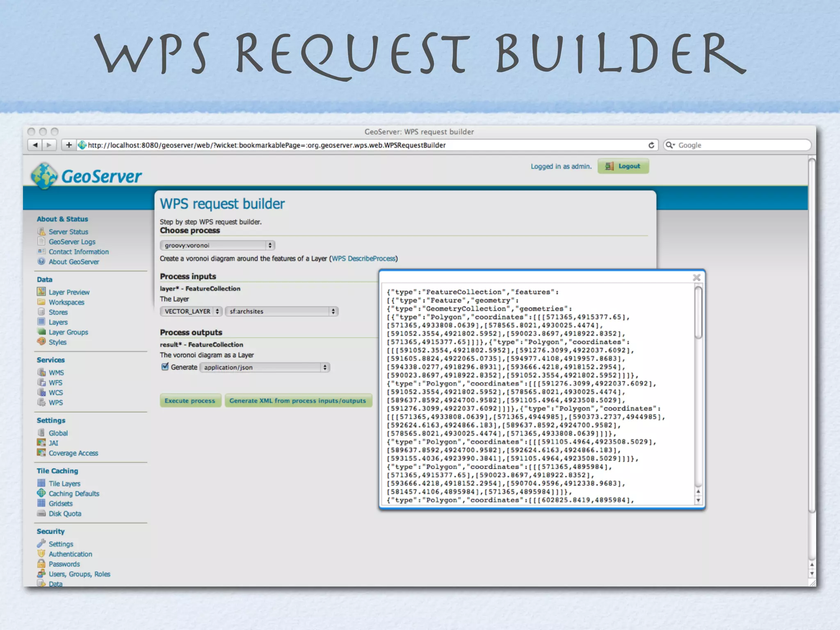Close the JSON result popup
Viewport: 840px width, 630px height.
[696, 278]
